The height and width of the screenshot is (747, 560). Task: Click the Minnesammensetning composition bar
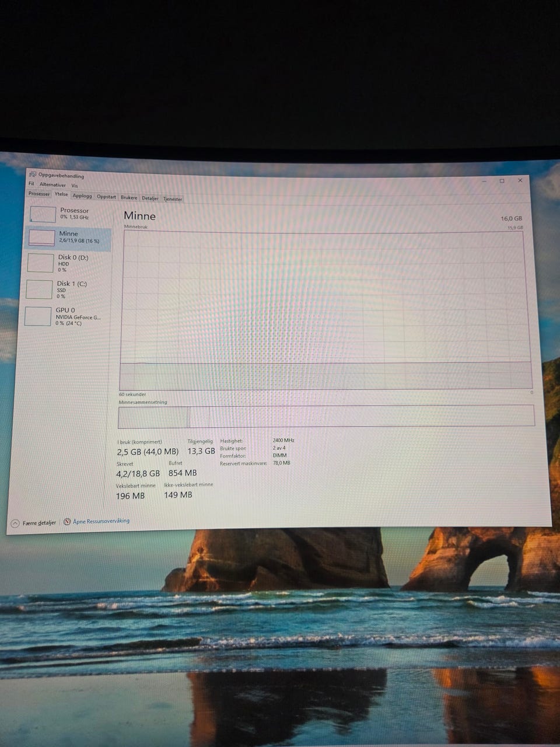tap(326, 417)
